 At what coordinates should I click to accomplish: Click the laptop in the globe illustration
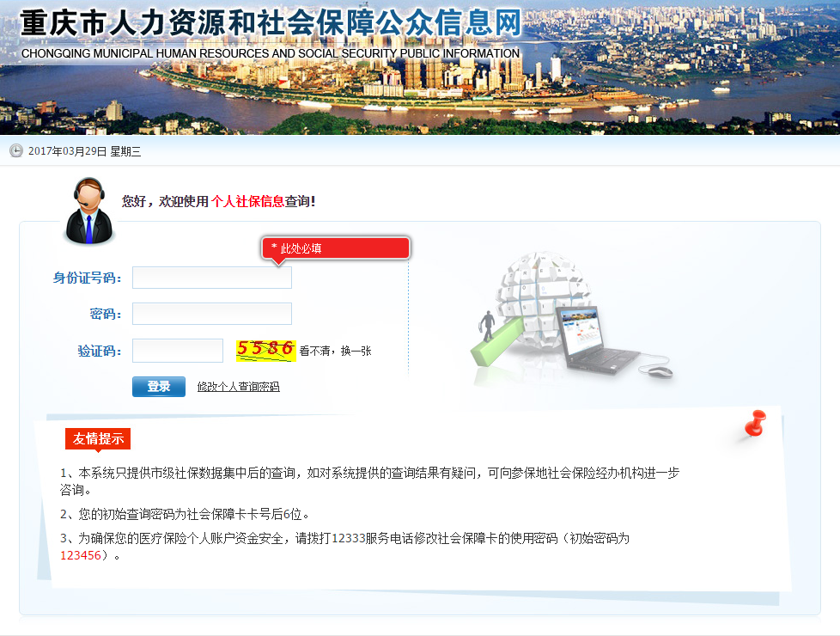click(595, 337)
